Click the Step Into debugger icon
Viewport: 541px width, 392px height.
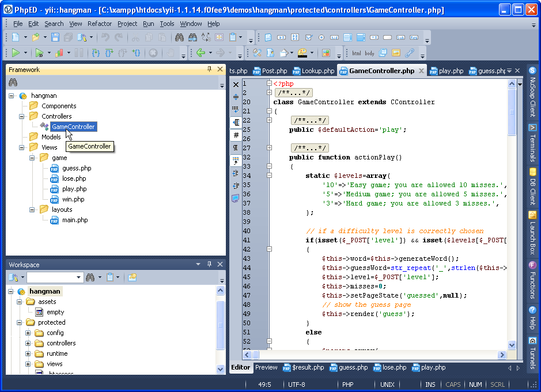(x=96, y=53)
